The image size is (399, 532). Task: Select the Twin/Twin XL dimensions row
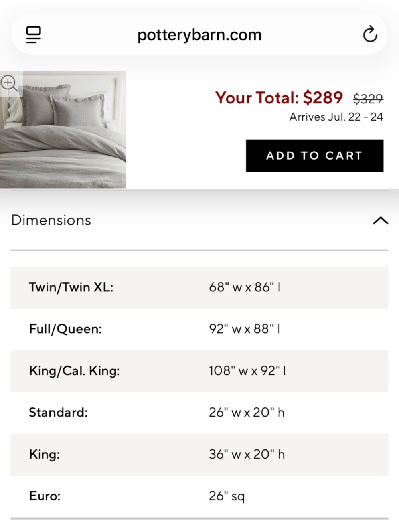pos(199,287)
